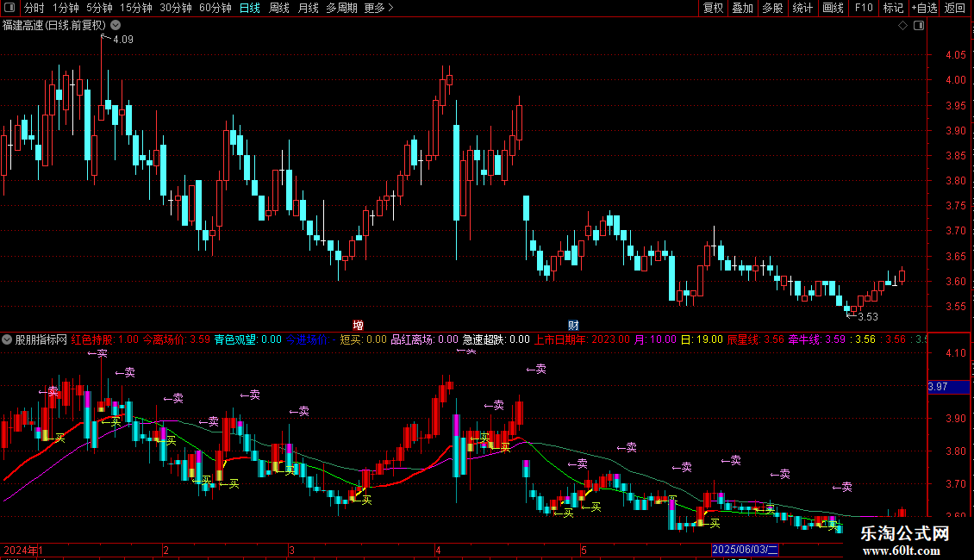Viewport: 974px width, 560px height.
Task: Toggle the left sidebar panel icon
Action: [x=9, y=8]
